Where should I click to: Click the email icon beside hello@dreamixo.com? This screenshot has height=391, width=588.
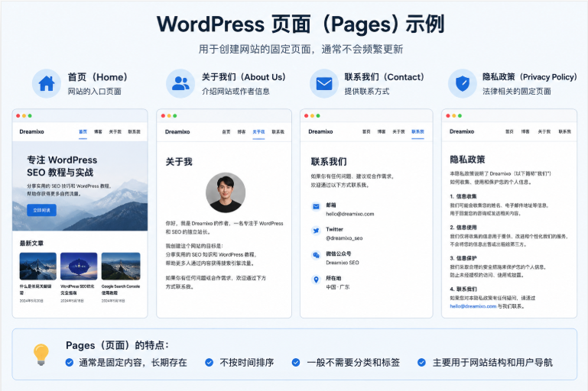click(316, 206)
